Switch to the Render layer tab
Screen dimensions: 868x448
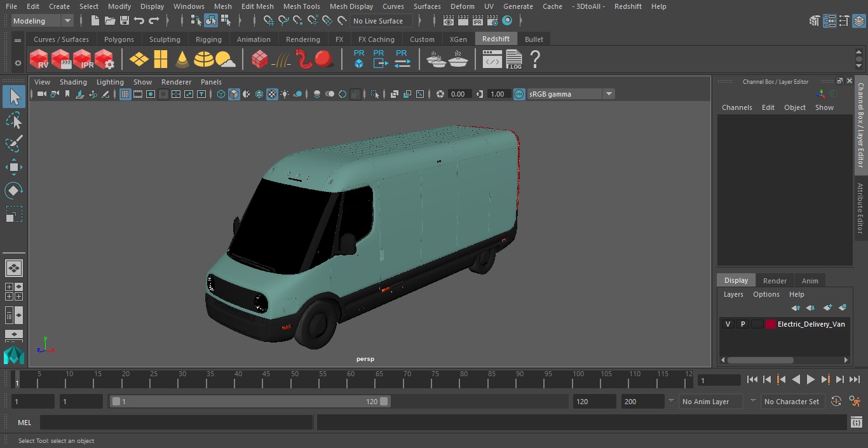pos(775,280)
